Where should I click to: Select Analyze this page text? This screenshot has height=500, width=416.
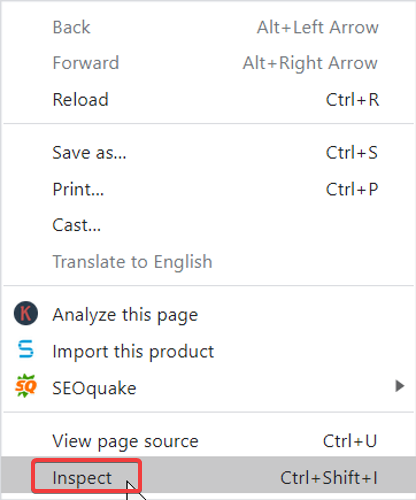(125, 315)
